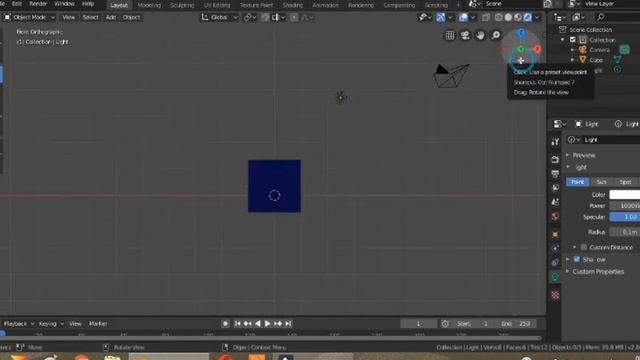Screen dimensions: 640x360
Task: Click the hand pan view icon
Action: click(480, 36)
